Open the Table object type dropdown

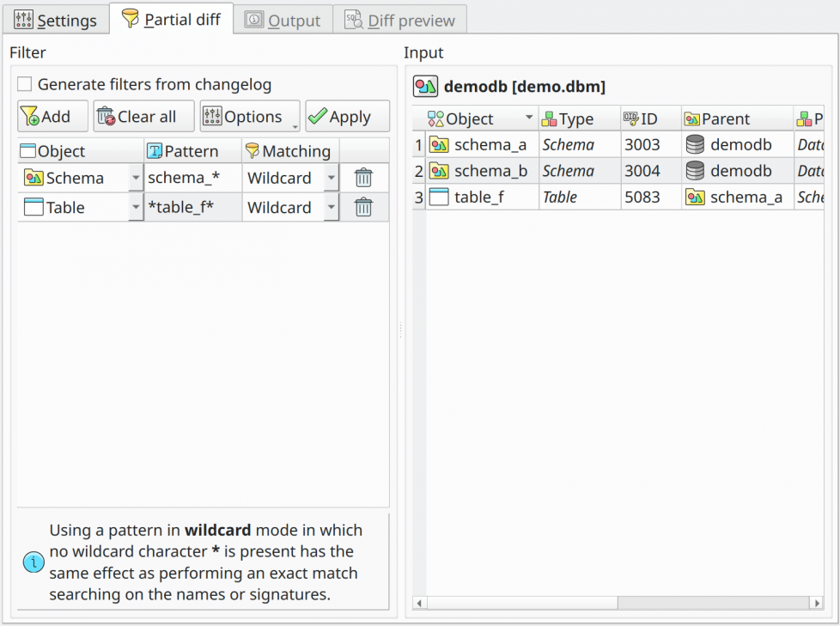click(136, 207)
